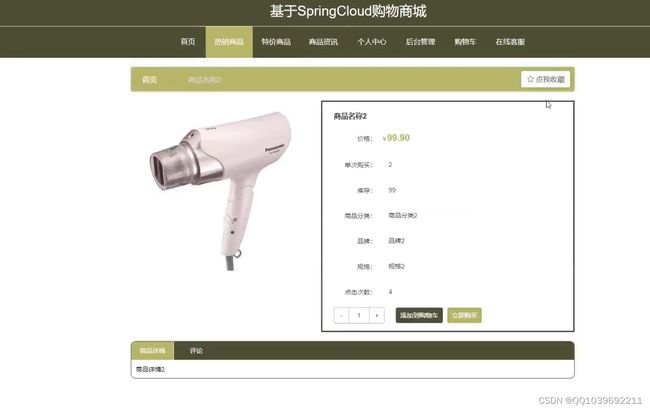The image size is (650, 410).
Task: Increase quantity with the plus stepper
Action: pos(377,315)
